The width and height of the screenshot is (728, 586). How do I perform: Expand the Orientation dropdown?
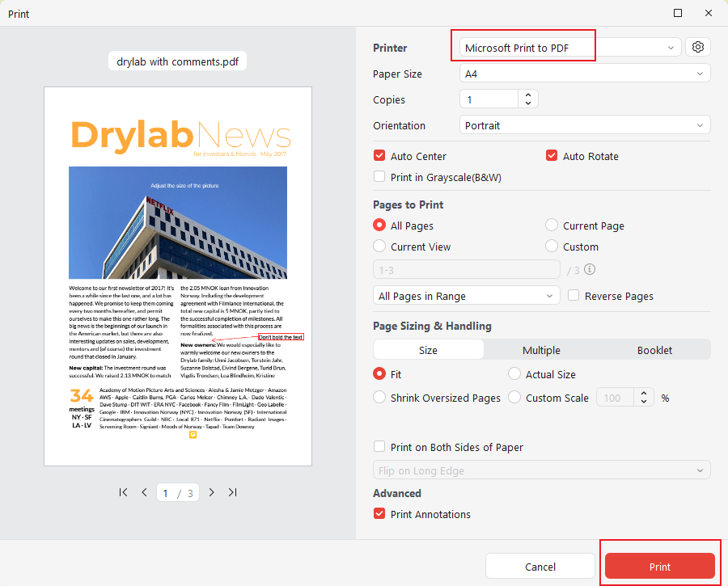584,124
